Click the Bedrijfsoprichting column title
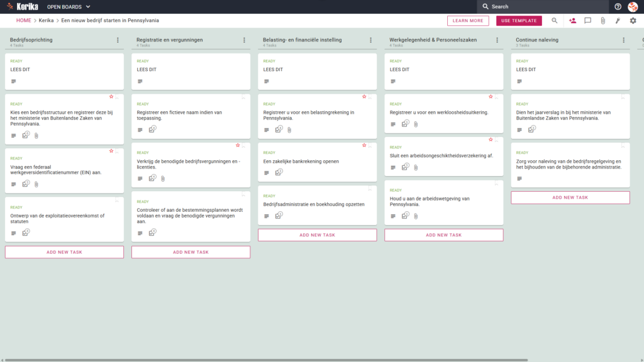 [x=31, y=40]
